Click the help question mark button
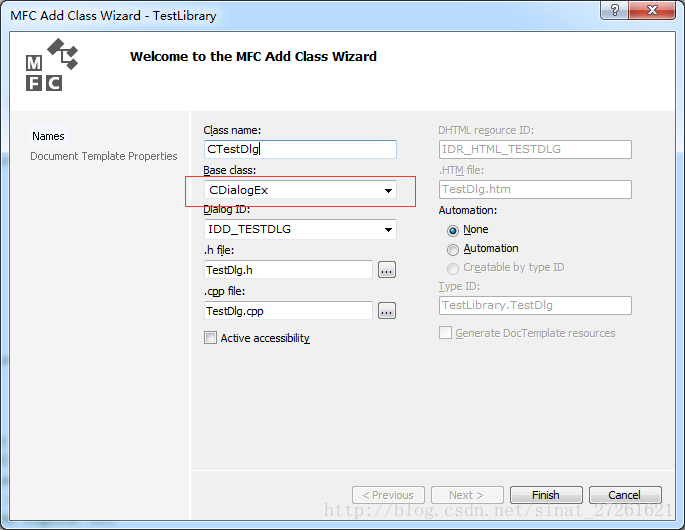This screenshot has width=685, height=530. 614,10
